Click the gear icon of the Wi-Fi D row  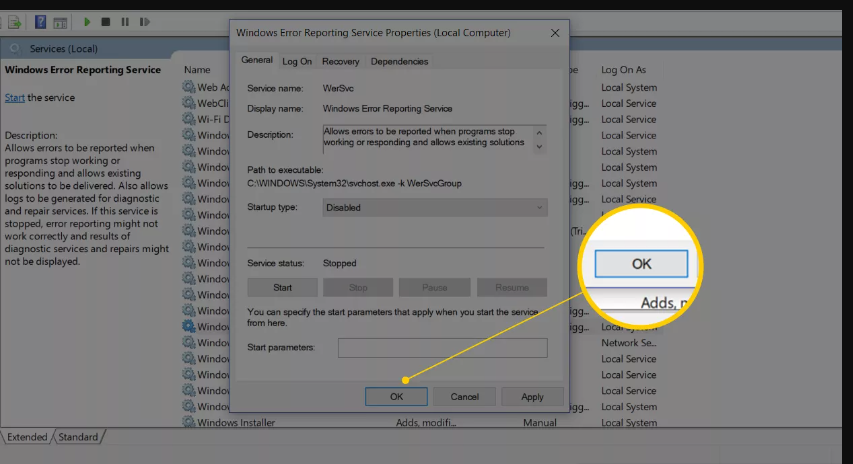pyautogui.click(x=189, y=119)
